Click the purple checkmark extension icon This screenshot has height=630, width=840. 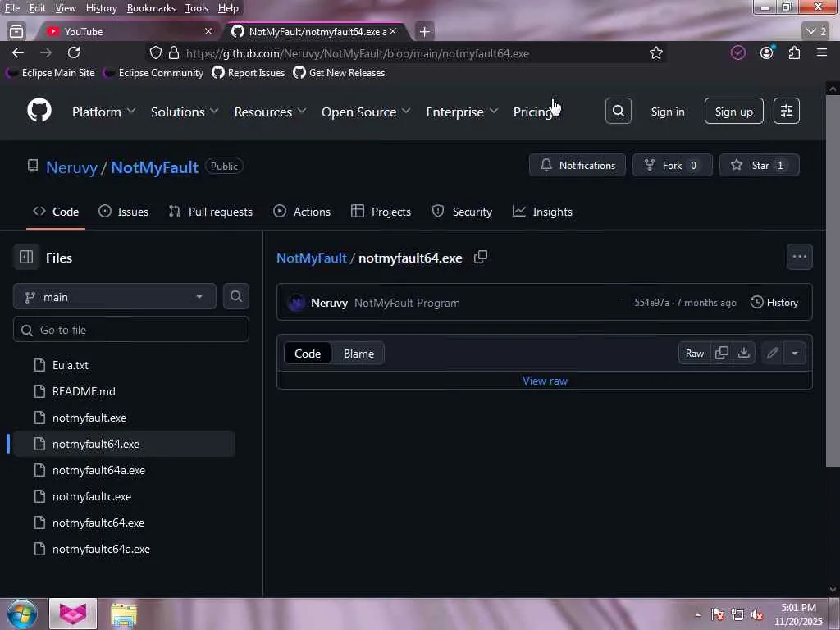(738, 52)
